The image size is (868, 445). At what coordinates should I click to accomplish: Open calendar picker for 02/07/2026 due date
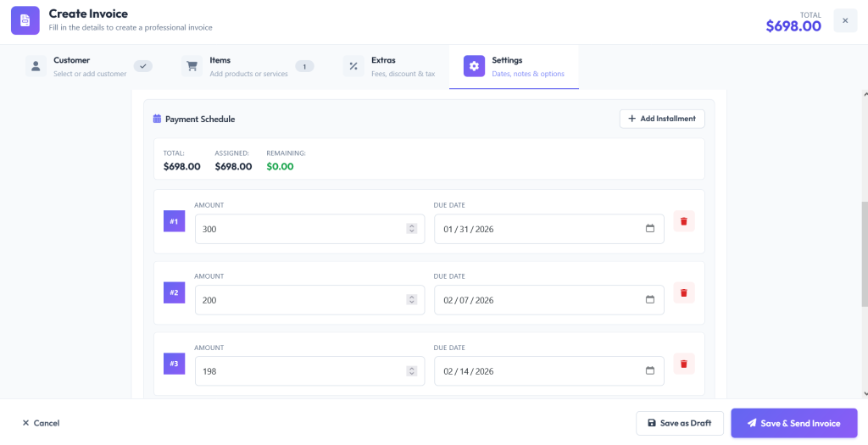coord(650,299)
